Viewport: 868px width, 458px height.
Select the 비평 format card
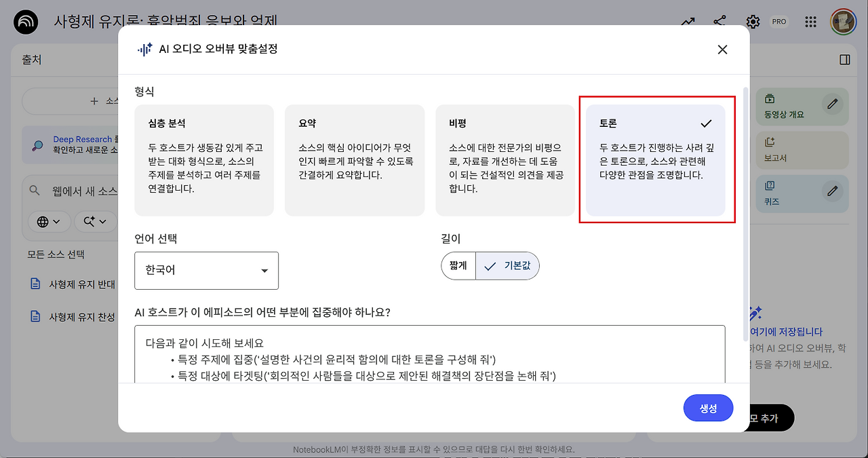point(505,160)
